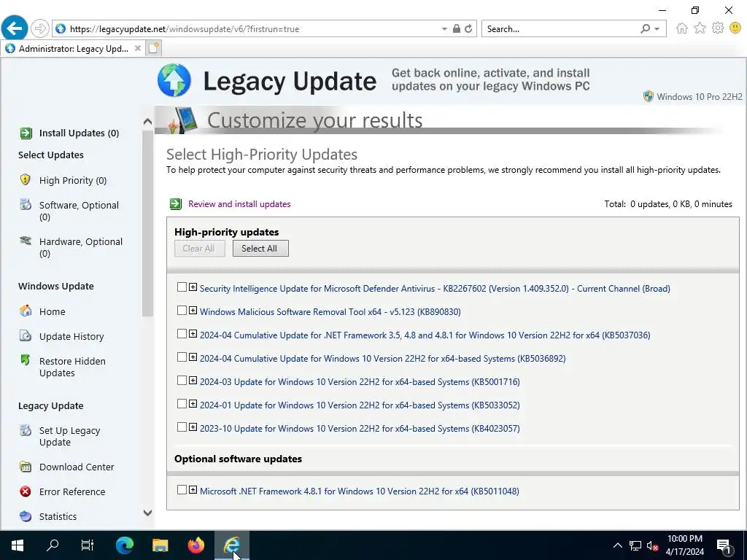This screenshot has height=560, width=747.
Task: Open Microsoft Edge from the taskbar
Action: [125, 545]
